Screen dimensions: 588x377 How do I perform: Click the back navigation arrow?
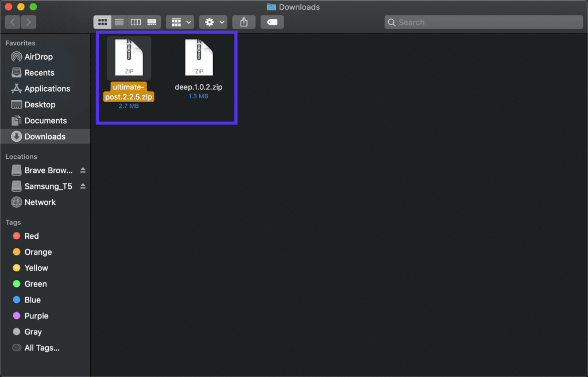(11, 22)
